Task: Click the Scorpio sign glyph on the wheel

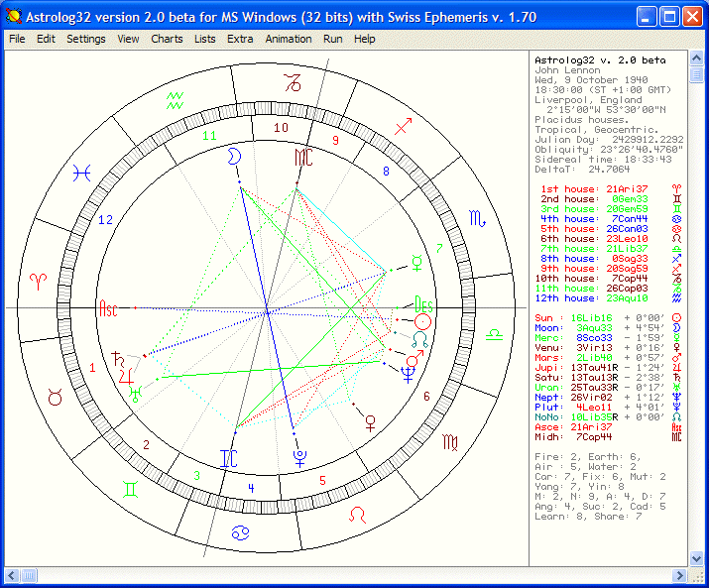Action: point(478,219)
